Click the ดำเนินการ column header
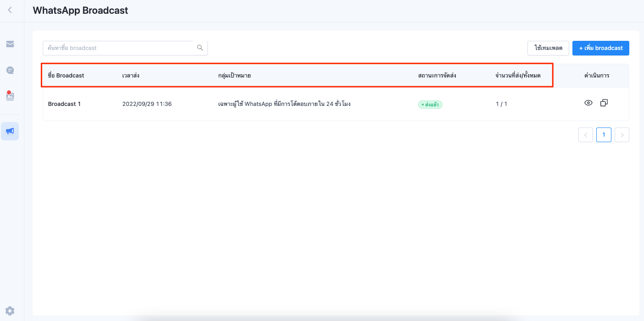Image resolution: width=644 pixels, height=321 pixels. click(x=597, y=75)
